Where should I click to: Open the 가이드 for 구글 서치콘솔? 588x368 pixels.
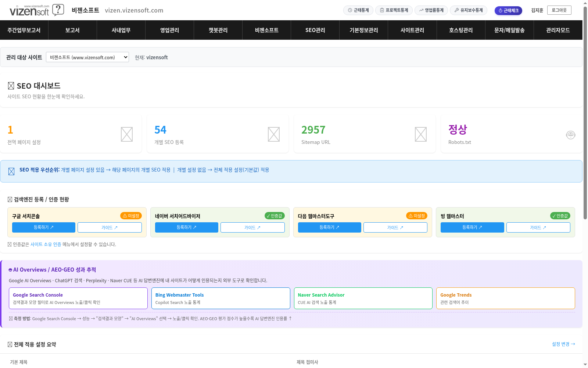click(110, 227)
